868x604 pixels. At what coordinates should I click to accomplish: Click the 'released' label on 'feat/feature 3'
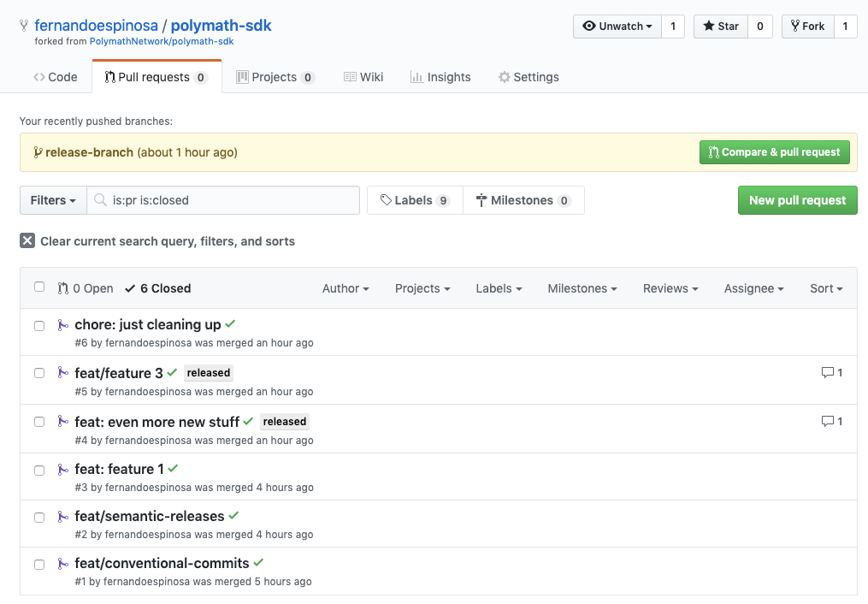208,373
